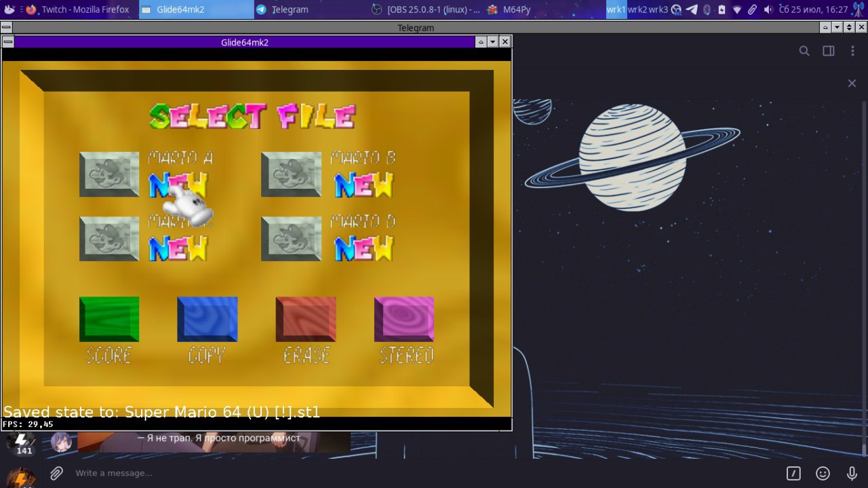Click the blue COPY block
The width and height of the screenshot is (868, 488).
pyautogui.click(x=208, y=319)
